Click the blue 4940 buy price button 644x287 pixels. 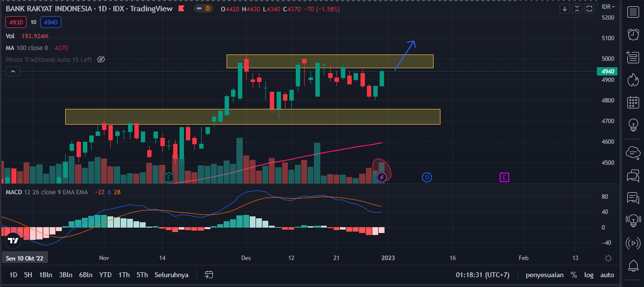50,22
